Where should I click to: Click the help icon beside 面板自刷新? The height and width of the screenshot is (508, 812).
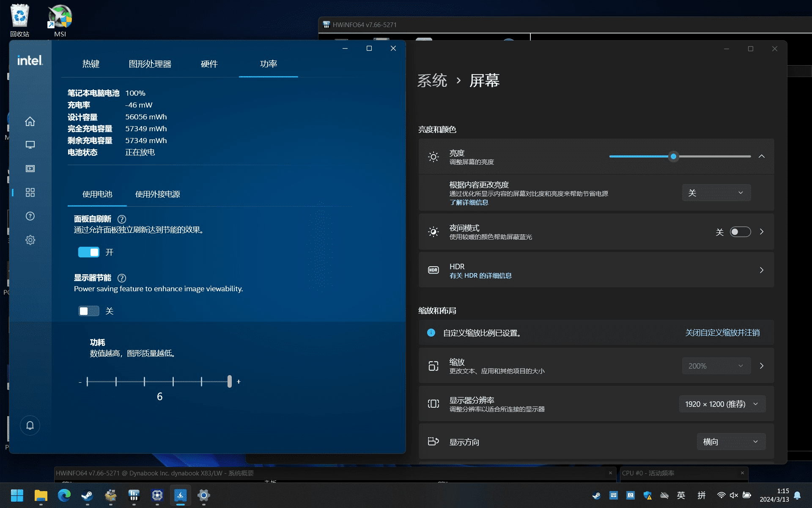tap(122, 219)
